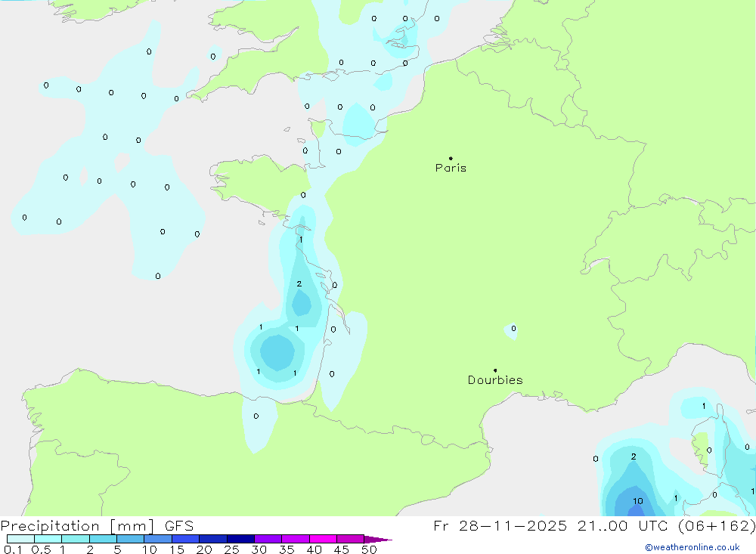756x554 pixels.
Task: Click the legend swatch between 1 and 2
Action: 76,539
